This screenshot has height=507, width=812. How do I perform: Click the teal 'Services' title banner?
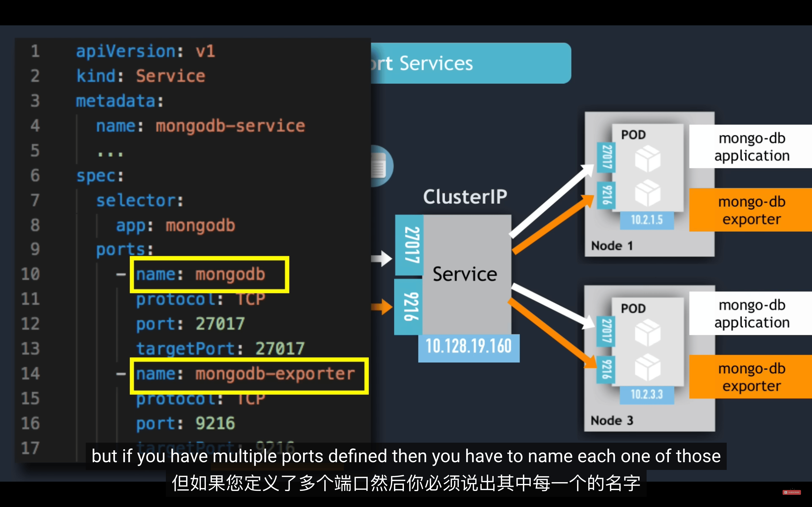tap(471, 63)
